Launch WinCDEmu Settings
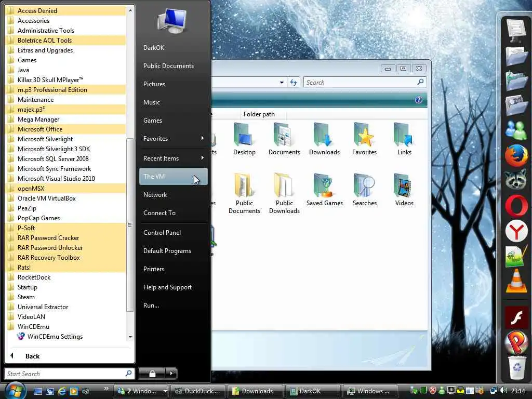 click(66, 337)
